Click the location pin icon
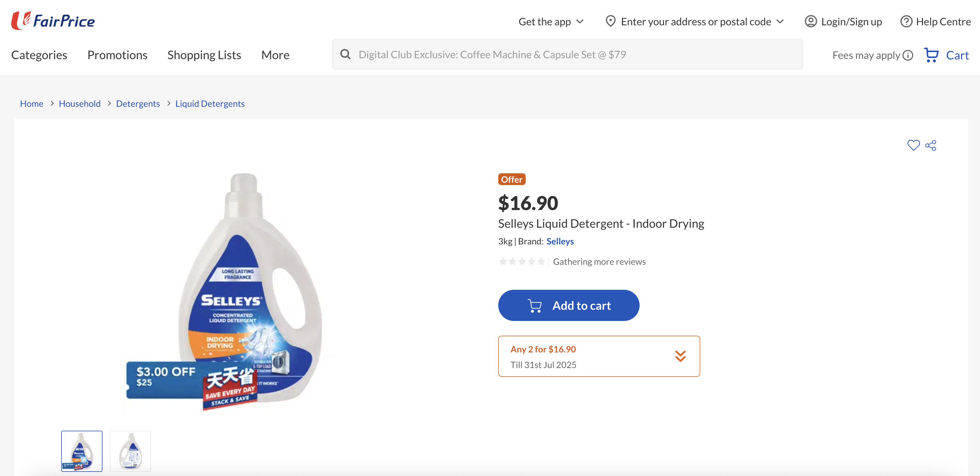 click(610, 21)
